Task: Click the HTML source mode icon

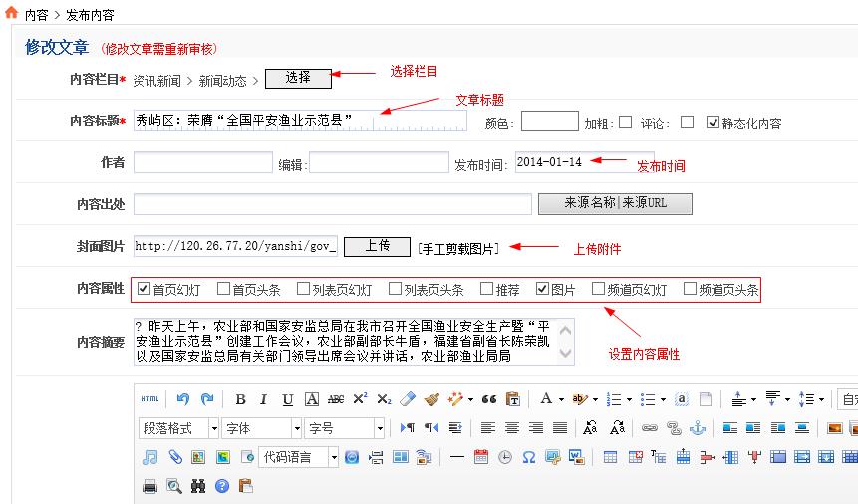Action: tap(149, 399)
